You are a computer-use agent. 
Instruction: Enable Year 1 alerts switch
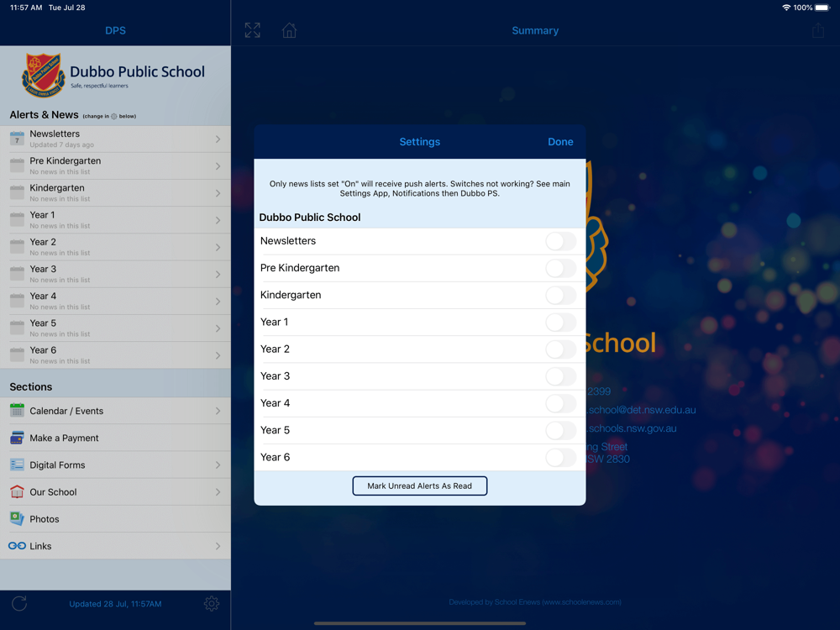tap(561, 322)
